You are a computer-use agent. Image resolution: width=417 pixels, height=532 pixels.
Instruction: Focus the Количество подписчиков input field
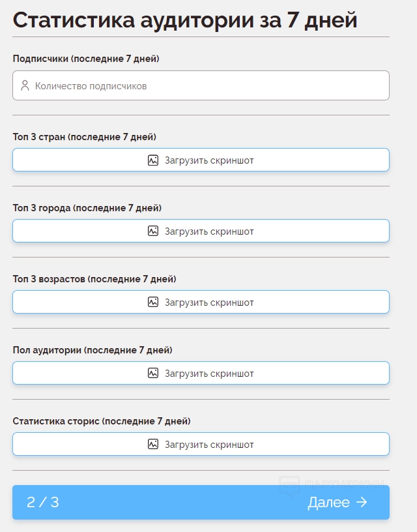[208, 85]
